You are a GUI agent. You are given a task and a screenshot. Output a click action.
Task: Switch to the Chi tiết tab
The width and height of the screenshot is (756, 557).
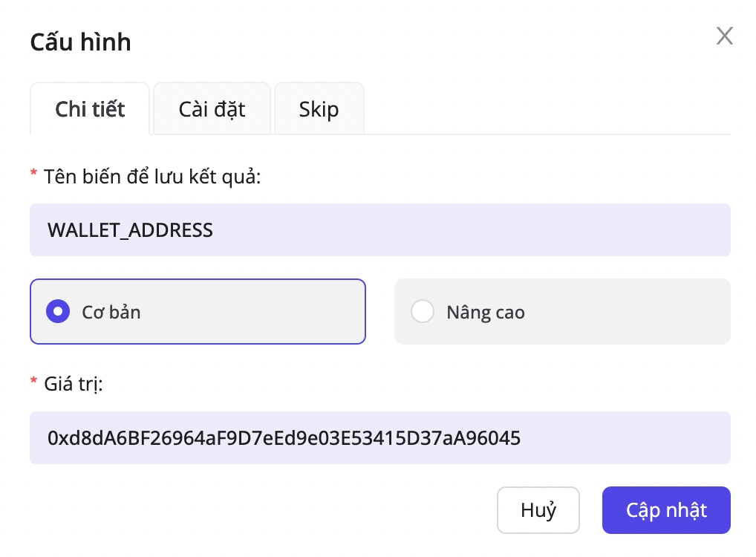click(90, 109)
